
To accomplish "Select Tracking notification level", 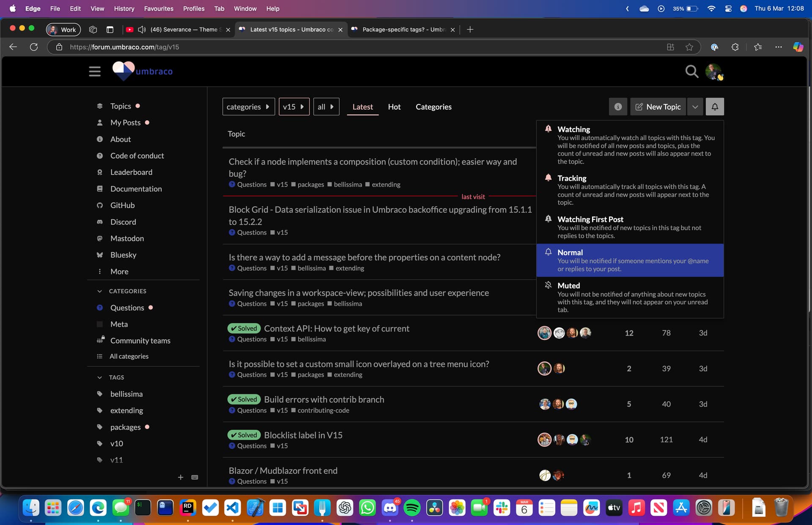I will tap(630, 190).
